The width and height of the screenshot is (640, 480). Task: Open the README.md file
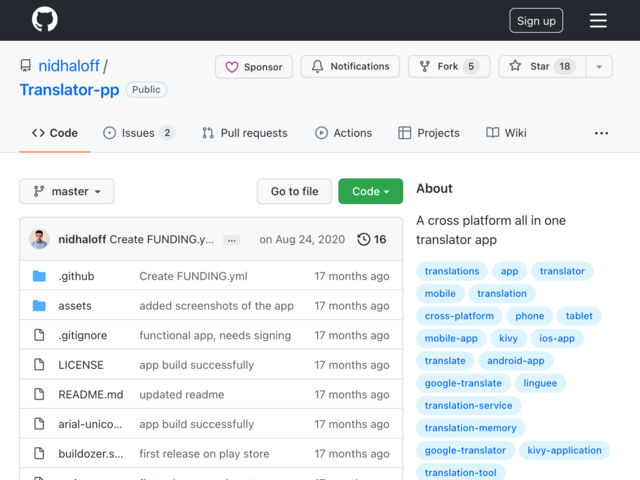click(x=91, y=395)
